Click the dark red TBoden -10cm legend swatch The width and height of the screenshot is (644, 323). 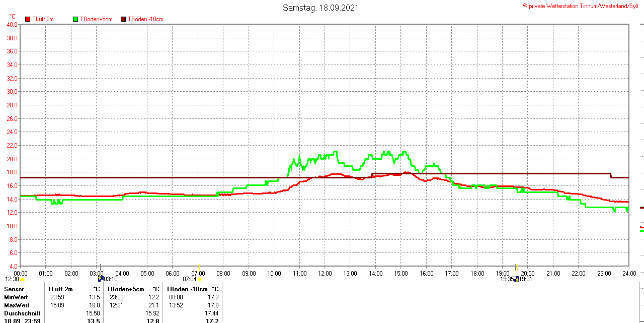click(123, 19)
